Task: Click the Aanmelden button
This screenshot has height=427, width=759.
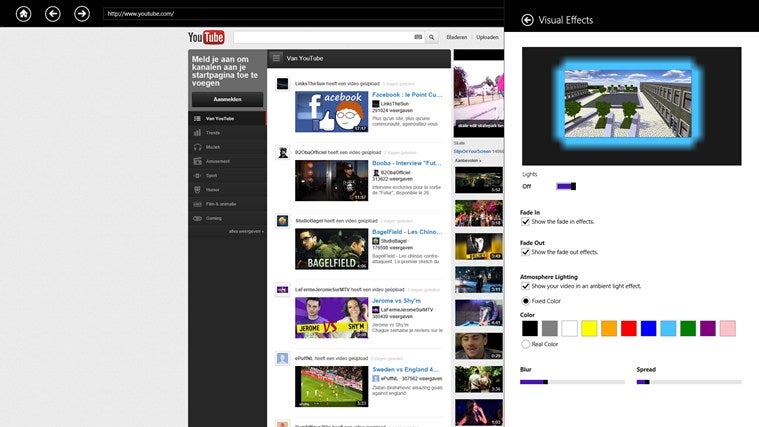Action: click(228, 99)
